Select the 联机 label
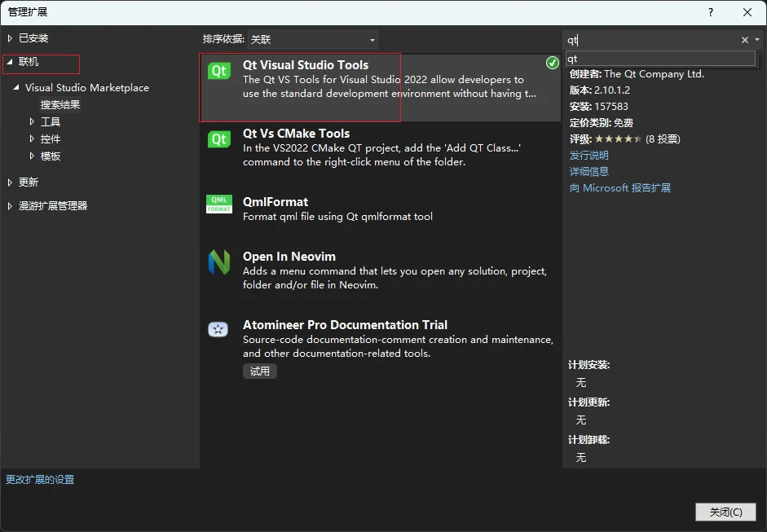 coord(29,62)
